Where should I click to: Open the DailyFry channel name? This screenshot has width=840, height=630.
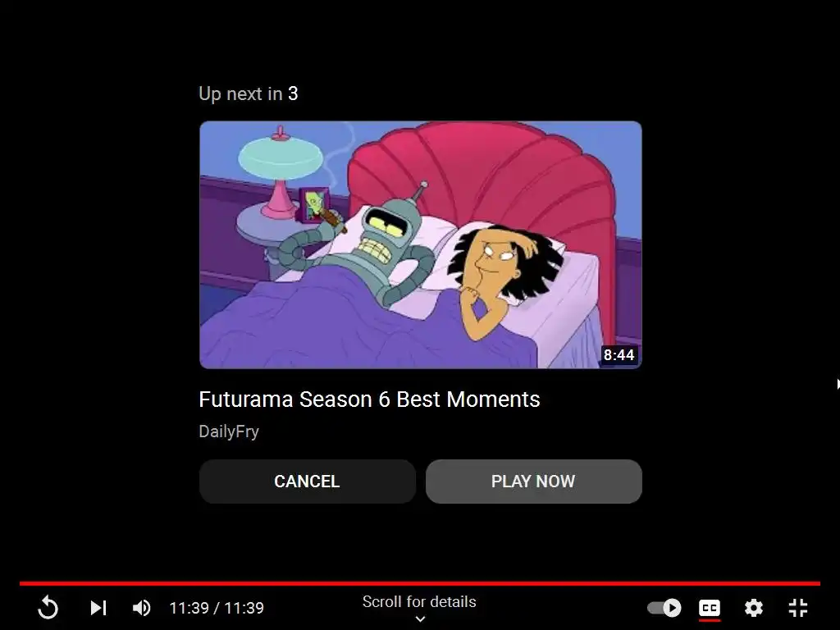point(229,431)
